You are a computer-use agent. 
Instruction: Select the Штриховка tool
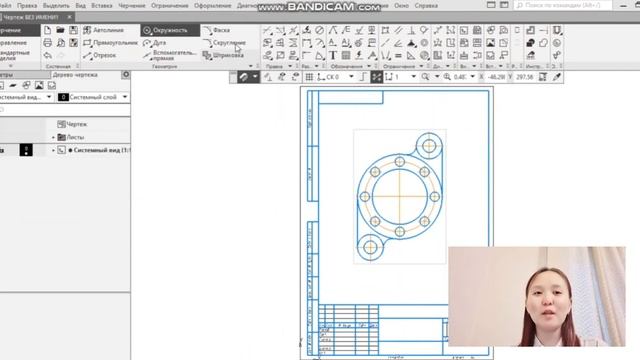tap(223, 56)
